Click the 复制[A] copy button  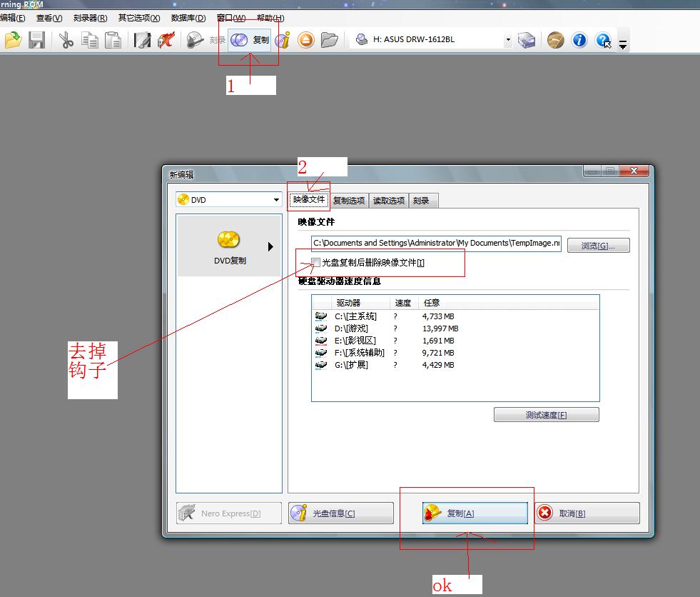pos(475,513)
